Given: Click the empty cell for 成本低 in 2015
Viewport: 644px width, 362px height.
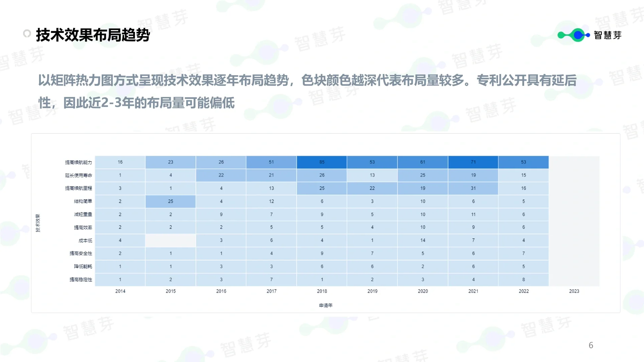Looking at the screenshot, I should pos(170,240).
